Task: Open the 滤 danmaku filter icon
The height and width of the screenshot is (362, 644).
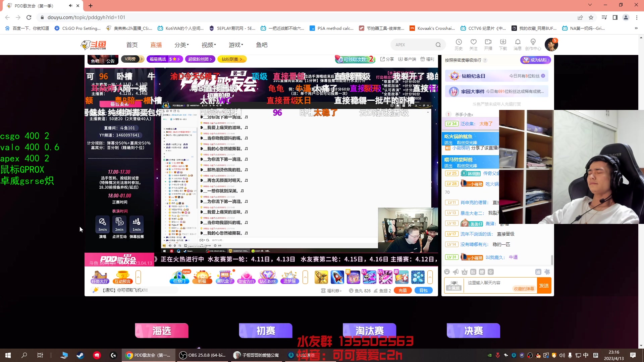Action: (x=539, y=272)
